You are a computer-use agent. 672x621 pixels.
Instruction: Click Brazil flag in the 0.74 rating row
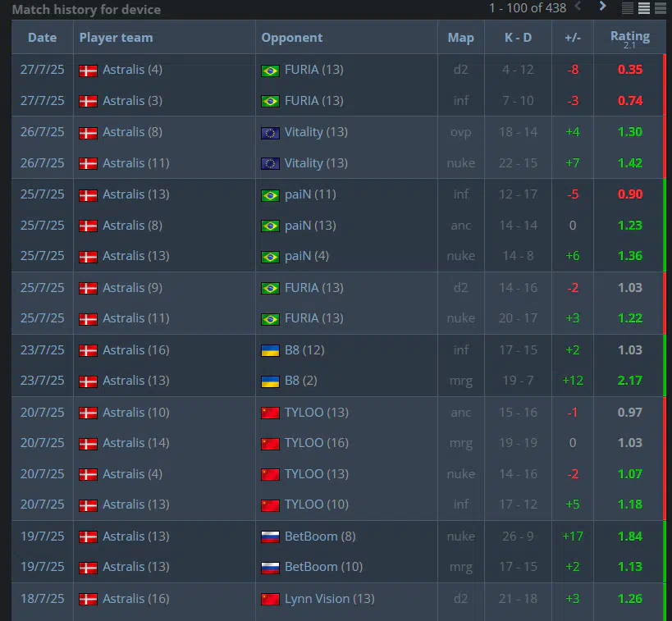click(270, 102)
